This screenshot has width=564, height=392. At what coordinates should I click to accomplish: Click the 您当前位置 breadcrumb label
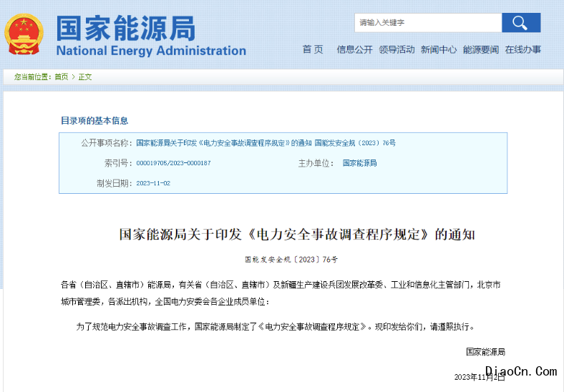(33, 77)
